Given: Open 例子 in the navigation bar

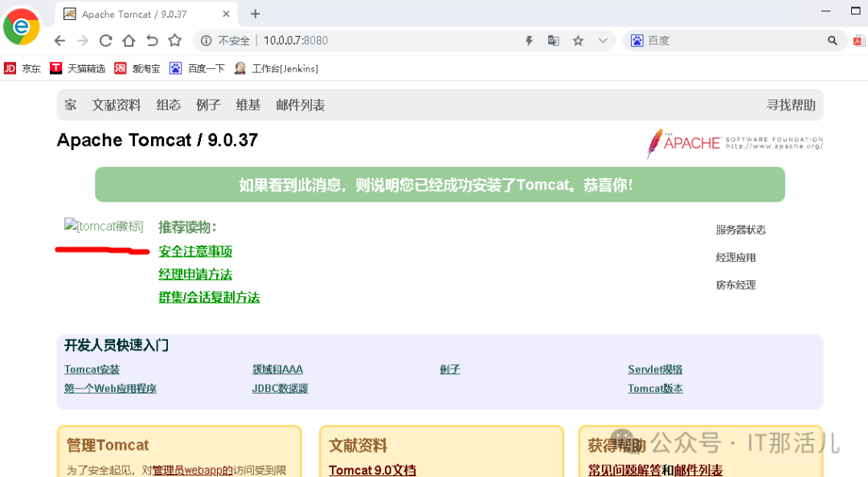Looking at the screenshot, I should pos(208,105).
